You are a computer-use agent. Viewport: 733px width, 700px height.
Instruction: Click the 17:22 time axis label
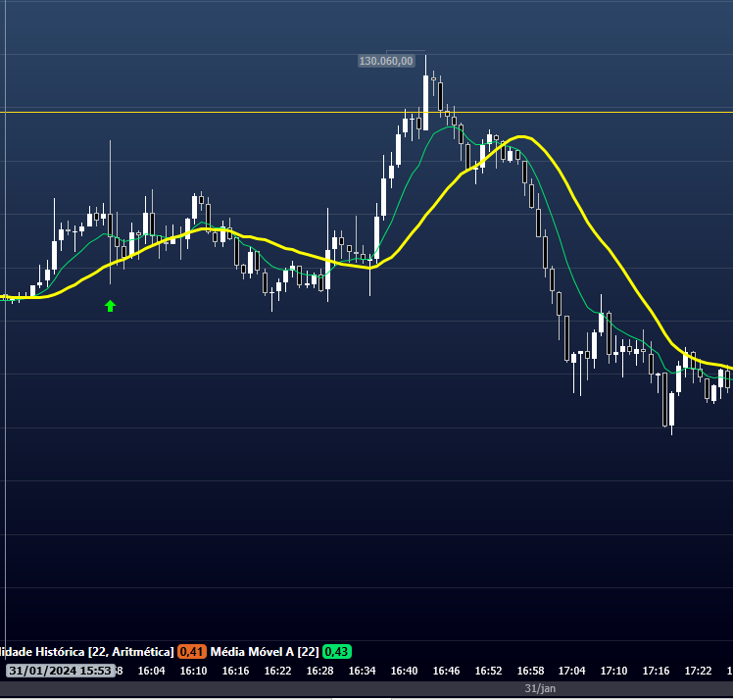[x=698, y=671]
